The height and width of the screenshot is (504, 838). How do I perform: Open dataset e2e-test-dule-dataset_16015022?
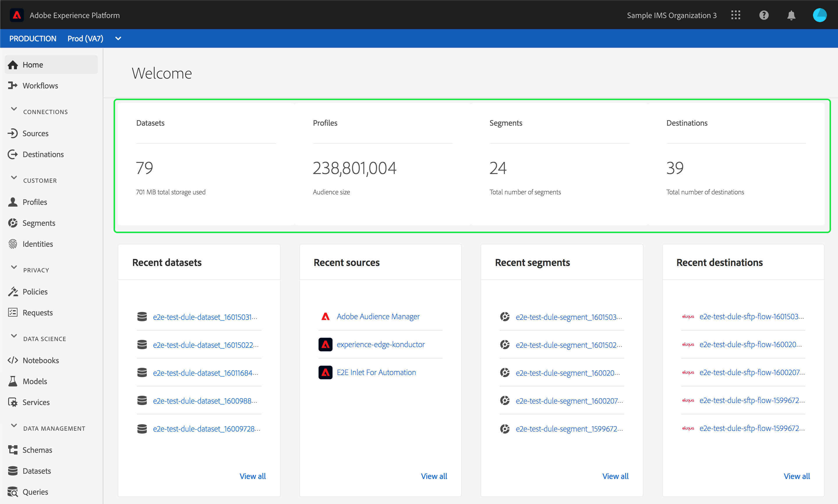click(x=206, y=345)
